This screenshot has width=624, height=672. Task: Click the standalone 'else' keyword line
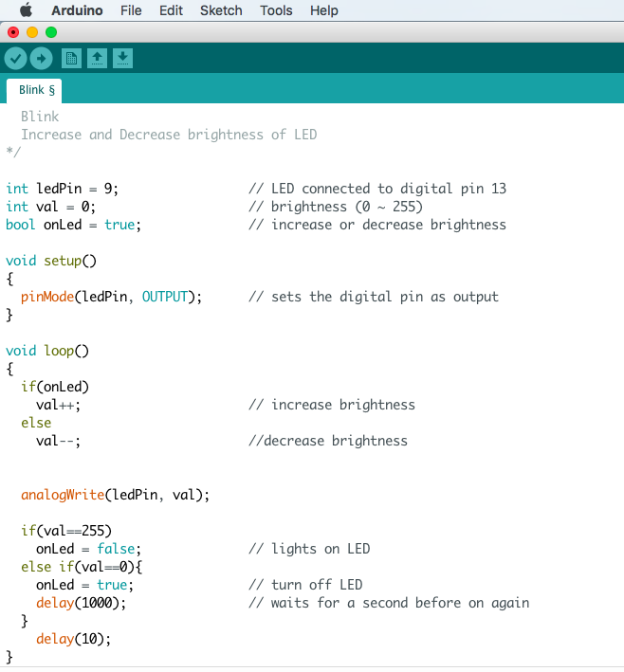[x=36, y=423]
